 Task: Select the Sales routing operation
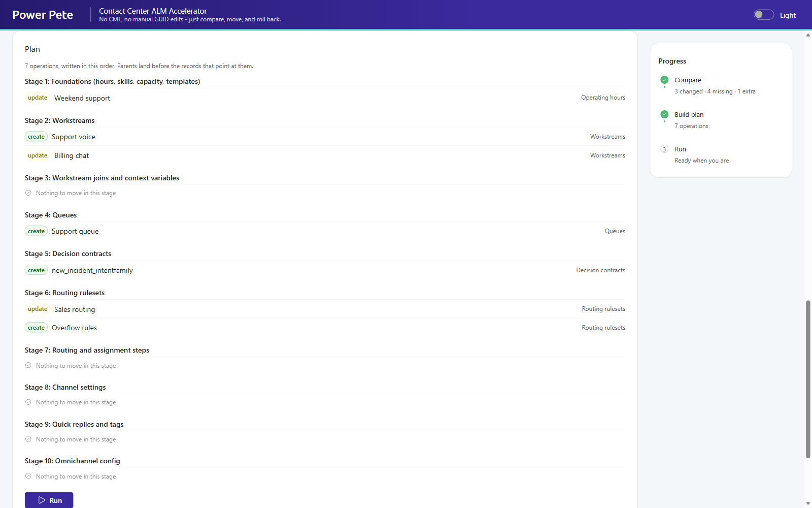pos(325,309)
